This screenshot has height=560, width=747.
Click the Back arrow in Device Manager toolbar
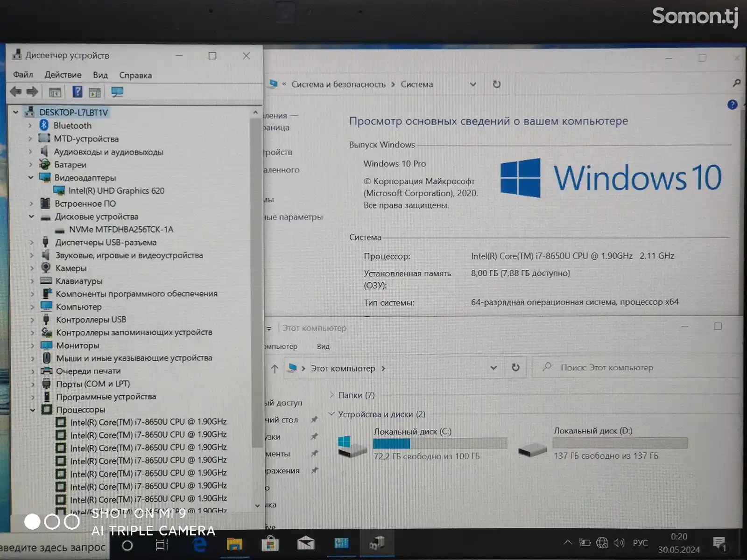pyautogui.click(x=15, y=92)
